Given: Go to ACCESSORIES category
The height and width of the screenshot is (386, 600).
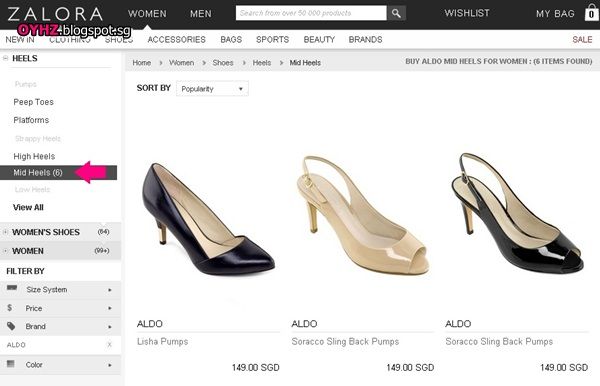Looking at the screenshot, I should pyautogui.click(x=176, y=39).
